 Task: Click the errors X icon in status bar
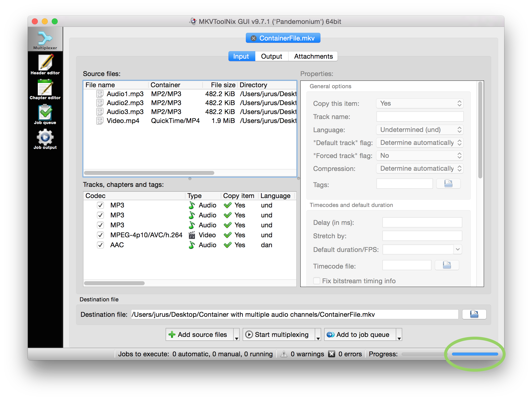coord(331,354)
